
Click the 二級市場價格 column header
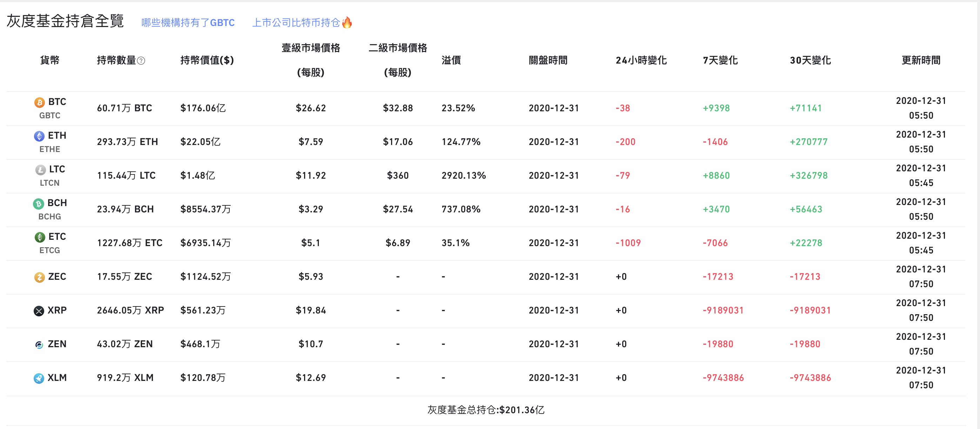[398, 48]
